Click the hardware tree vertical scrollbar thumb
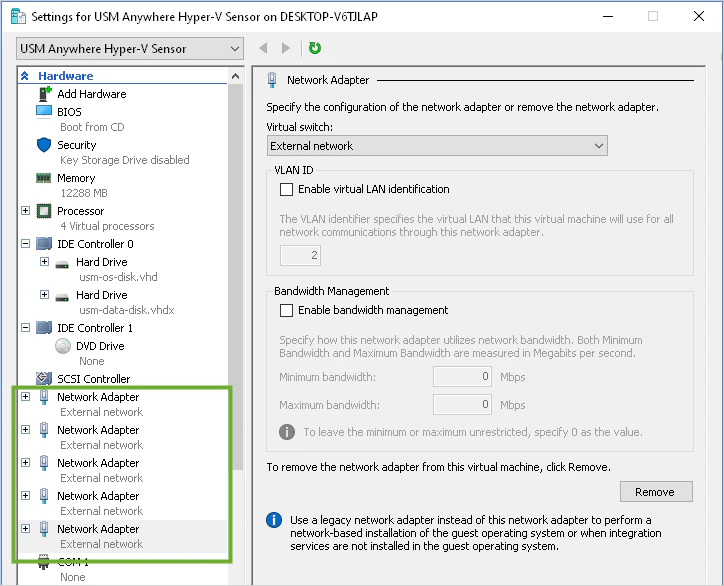The height and width of the screenshot is (586, 724). [x=235, y=277]
